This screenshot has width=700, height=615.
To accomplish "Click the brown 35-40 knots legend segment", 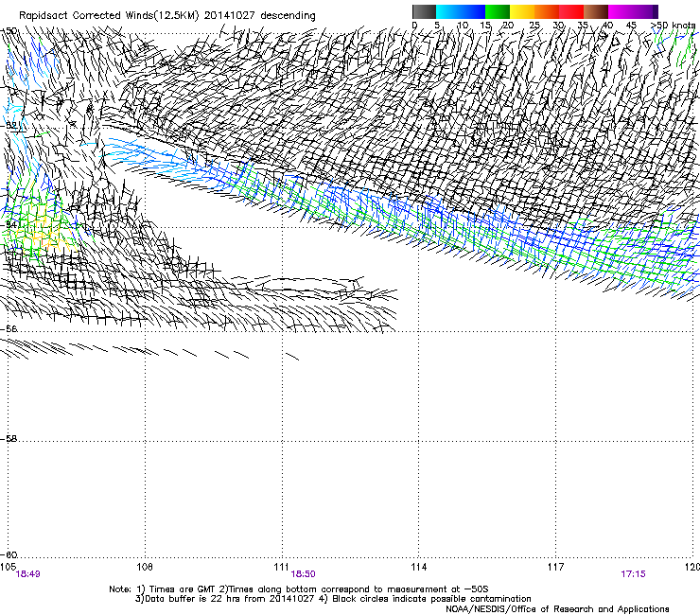I will click(596, 11).
